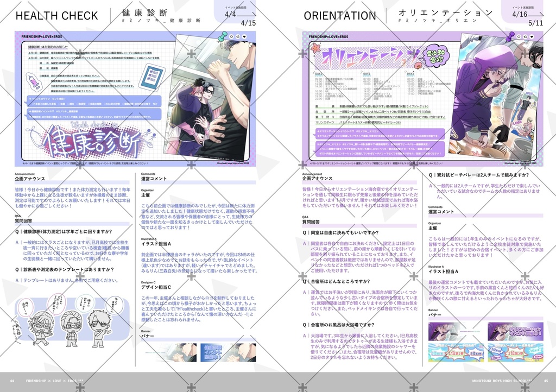Click 'イラスト担当A' heading on the right page
This screenshot has height=392, width=556.
pyautogui.click(x=443, y=271)
